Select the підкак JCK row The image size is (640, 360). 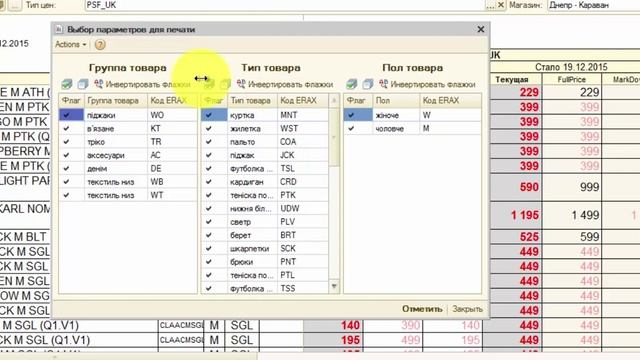(264, 155)
